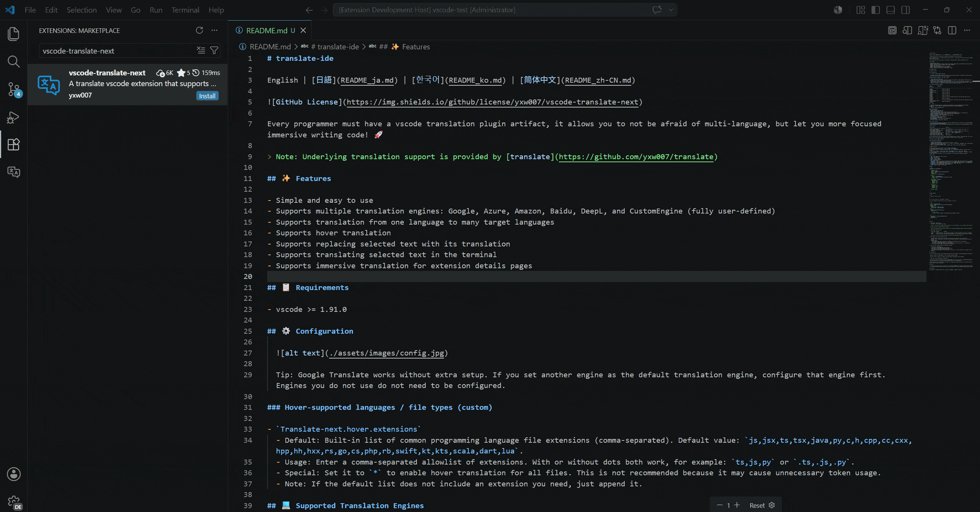Open the Help menu
Image resolution: width=980 pixels, height=512 pixels.
click(216, 10)
